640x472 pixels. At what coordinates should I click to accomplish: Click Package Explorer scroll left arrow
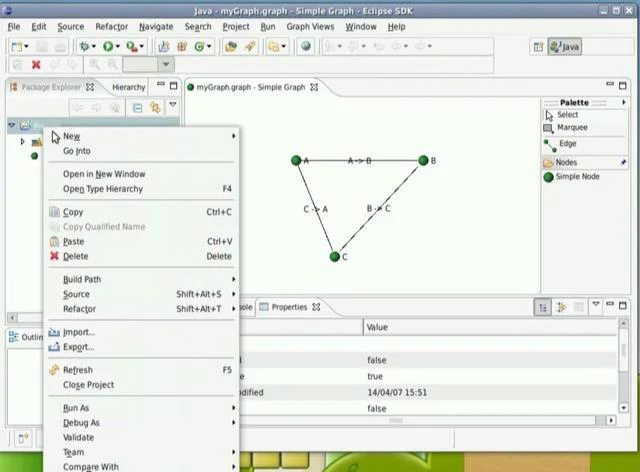12,317
